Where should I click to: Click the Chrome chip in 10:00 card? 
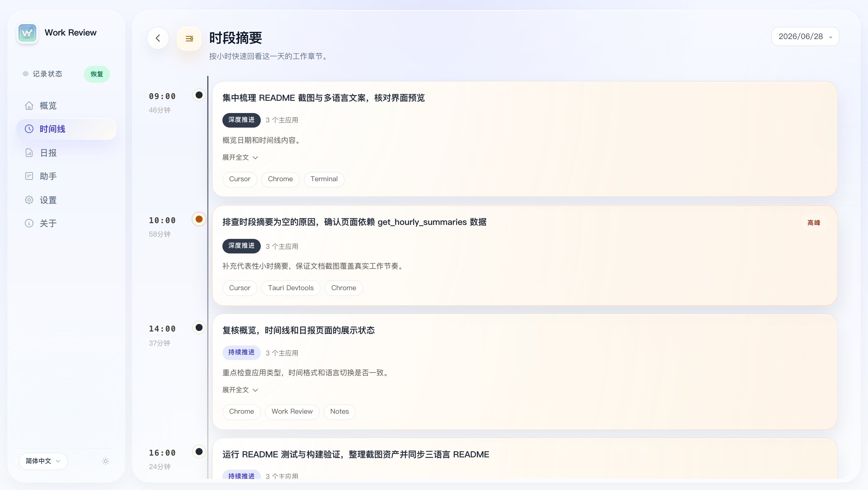pyautogui.click(x=343, y=288)
